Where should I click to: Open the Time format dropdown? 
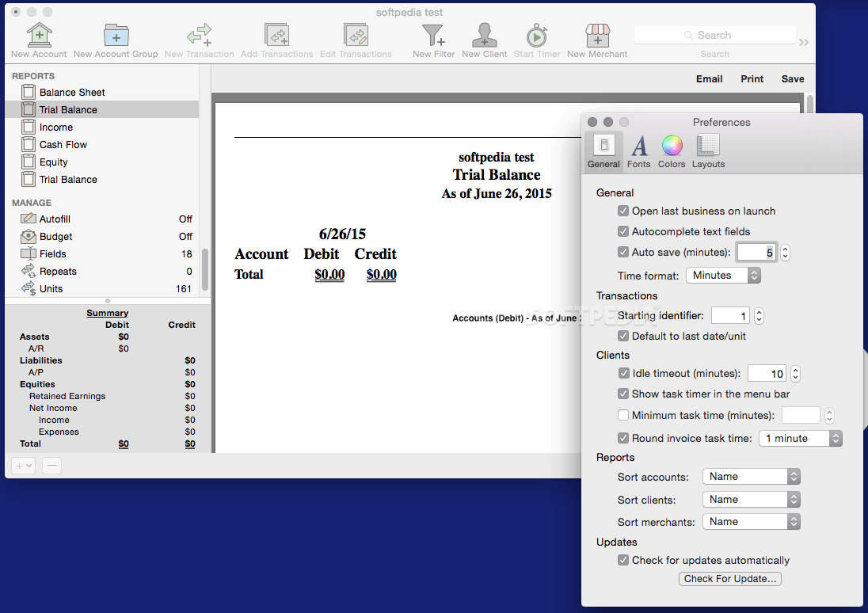pos(723,275)
